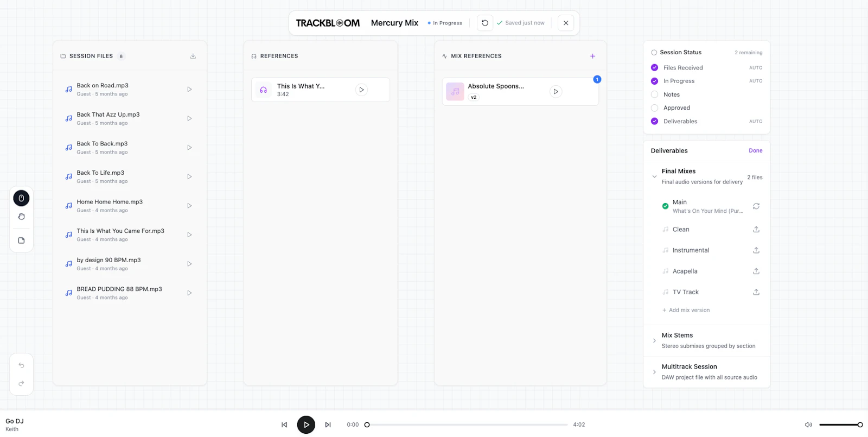Image resolution: width=868 pixels, height=437 pixels.
Task: Select Back To Life.mp3 file name
Action: pos(100,173)
